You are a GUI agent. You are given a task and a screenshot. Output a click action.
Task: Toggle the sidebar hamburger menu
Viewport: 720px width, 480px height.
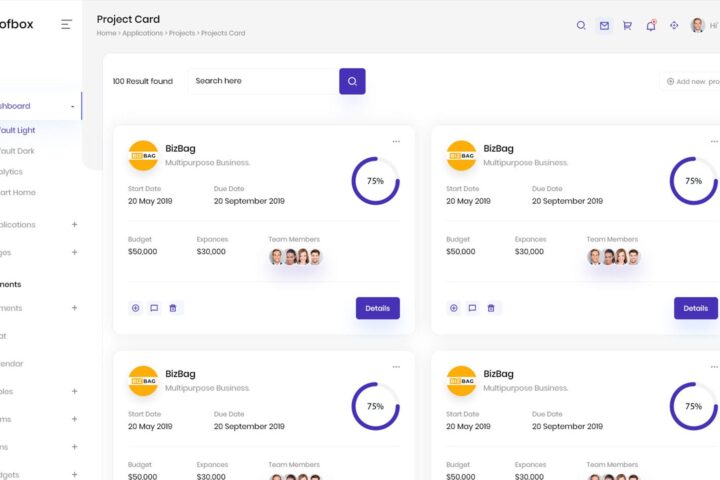coord(67,24)
